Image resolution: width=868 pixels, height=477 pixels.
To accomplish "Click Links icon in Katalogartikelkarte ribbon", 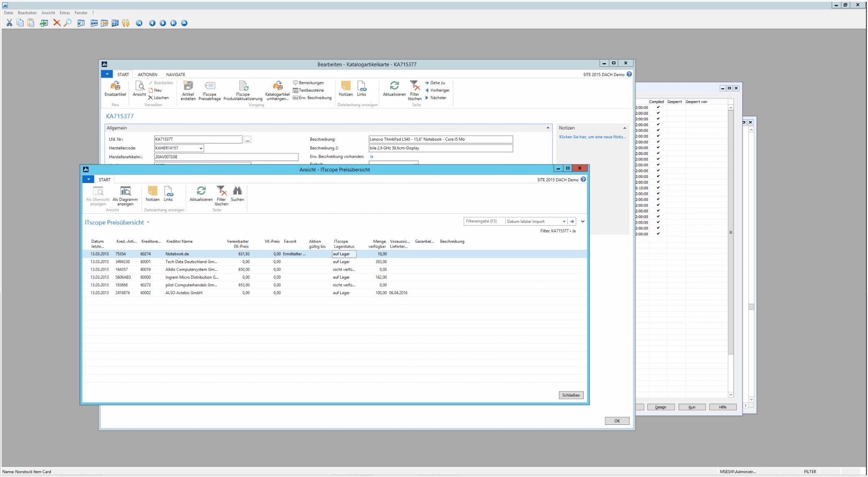I will click(361, 89).
